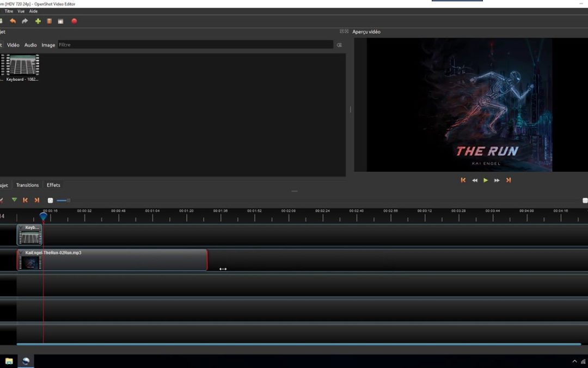Expand the Keyboard clip menu arrow
Screen dimensions: 588x368
pyautogui.click(x=21, y=227)
